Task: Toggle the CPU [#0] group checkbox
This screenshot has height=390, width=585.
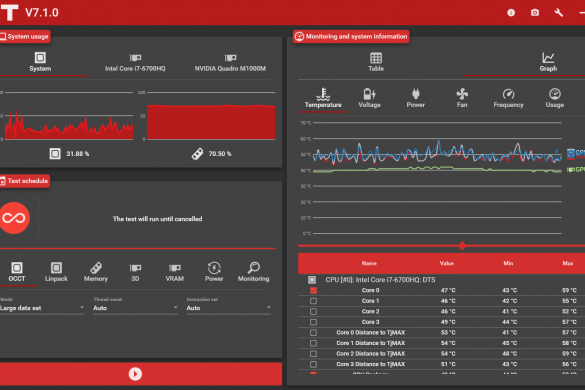Action: 312,280
